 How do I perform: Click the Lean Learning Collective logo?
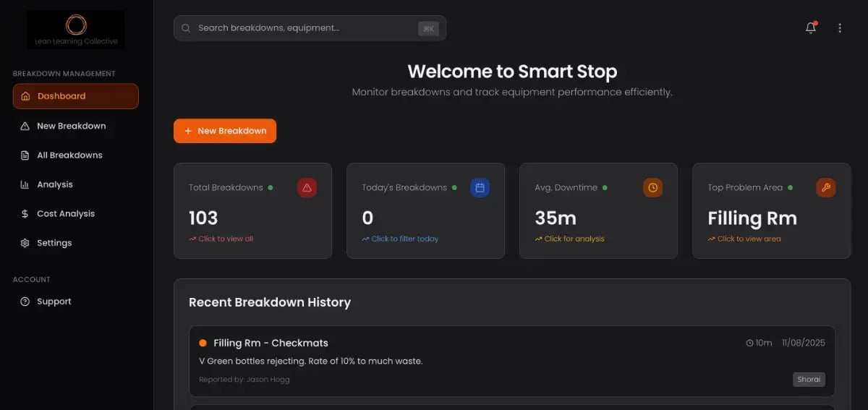75,30
